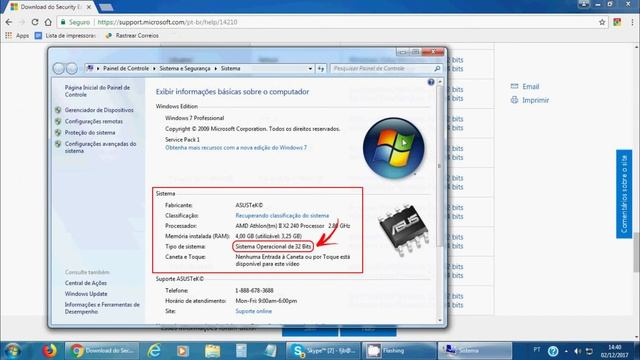
Task: Select Sistema e Segurança breadcrumb
Action: (x=184, y=69)
